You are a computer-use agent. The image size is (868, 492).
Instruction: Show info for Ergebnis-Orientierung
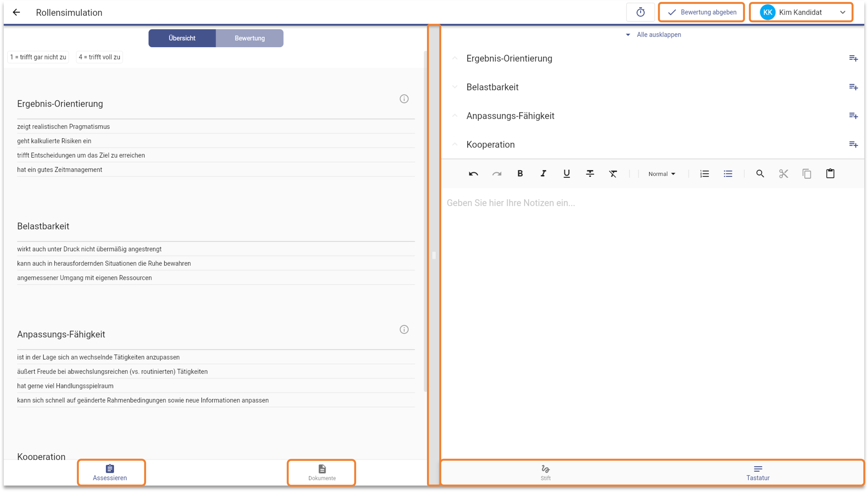point(404,99)
